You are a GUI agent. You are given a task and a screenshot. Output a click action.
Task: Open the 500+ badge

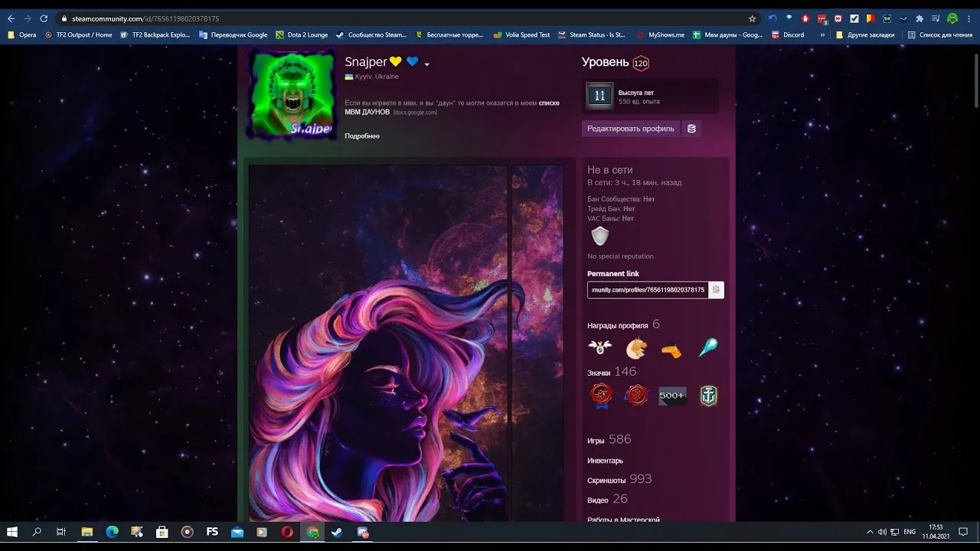click(672, 396)
